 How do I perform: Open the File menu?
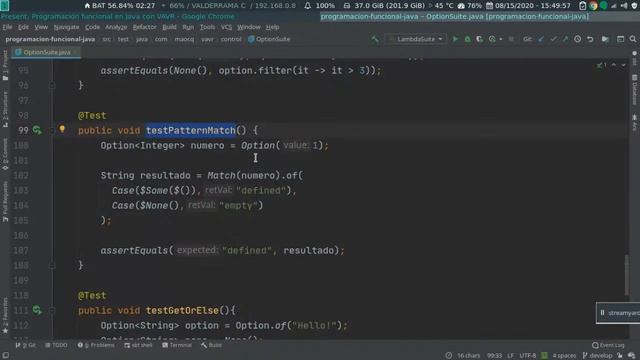[7, 27]
